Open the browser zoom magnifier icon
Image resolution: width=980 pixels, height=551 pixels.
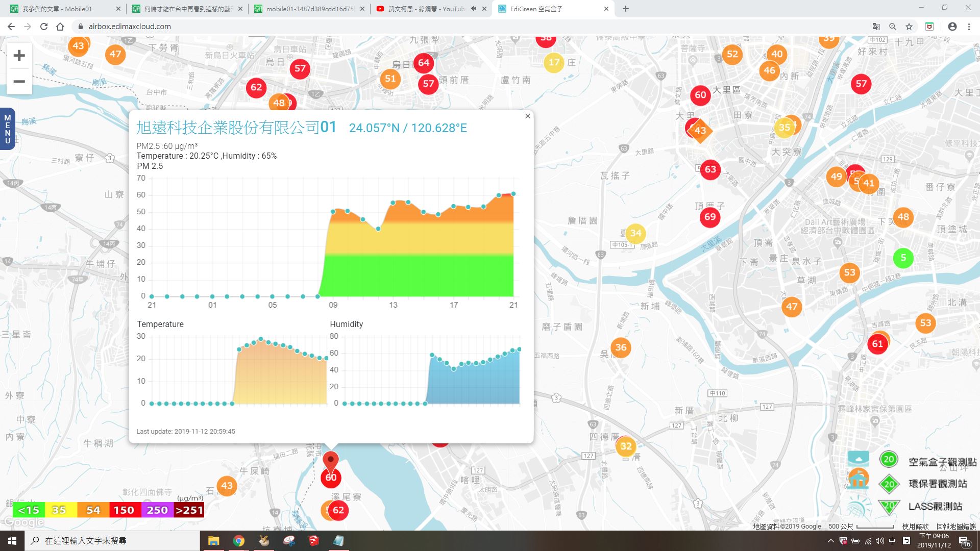click(x=893, y=27)
